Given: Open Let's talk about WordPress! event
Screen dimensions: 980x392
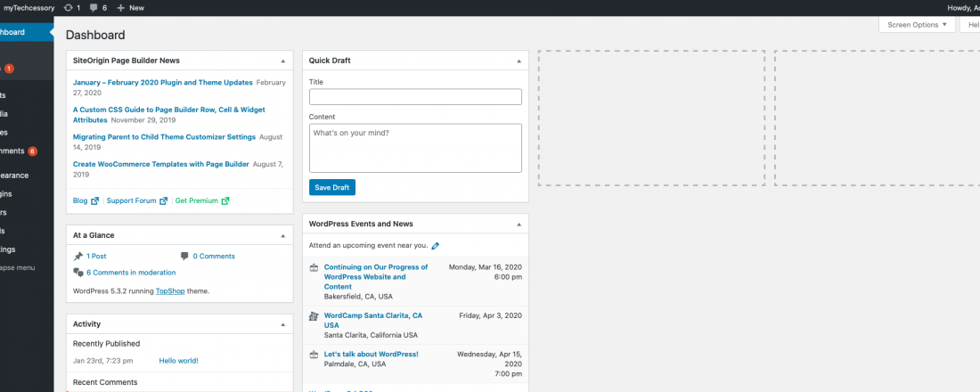Looking at the screenshot, I should coord(372,355).
